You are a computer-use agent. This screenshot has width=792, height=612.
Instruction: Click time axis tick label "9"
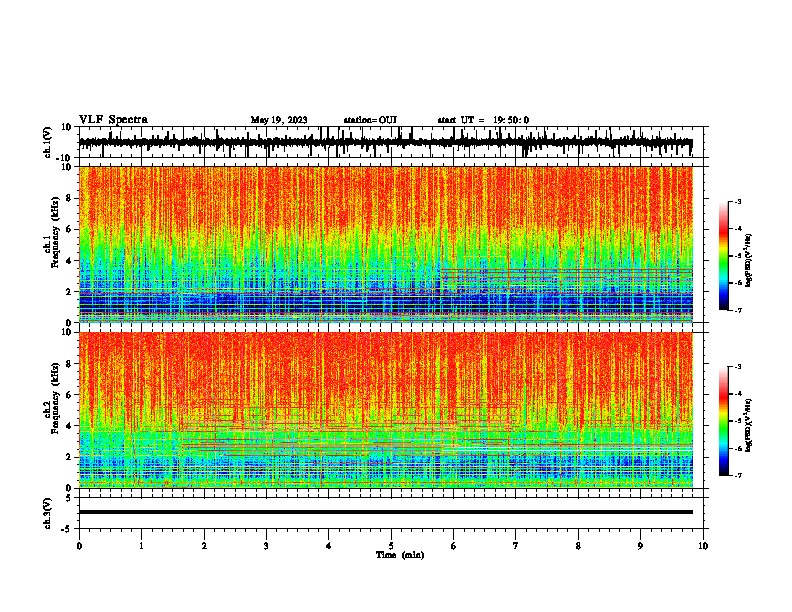(x=640, y=546)
